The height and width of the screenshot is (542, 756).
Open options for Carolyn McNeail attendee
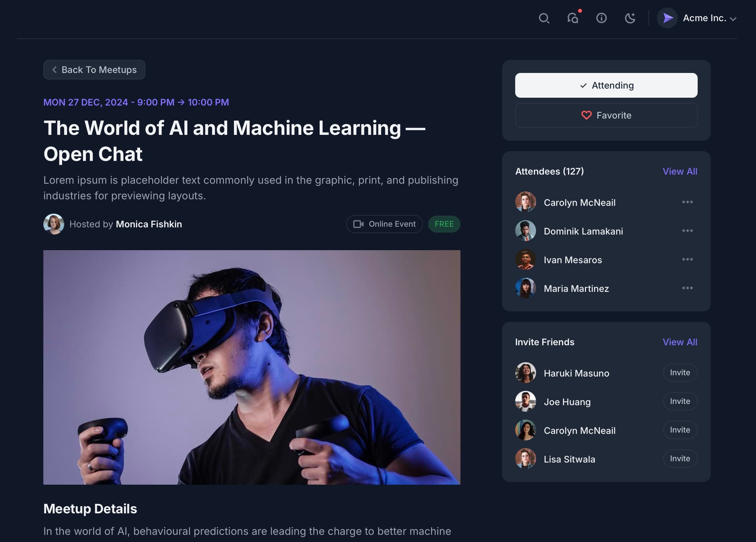click(687, 202)
